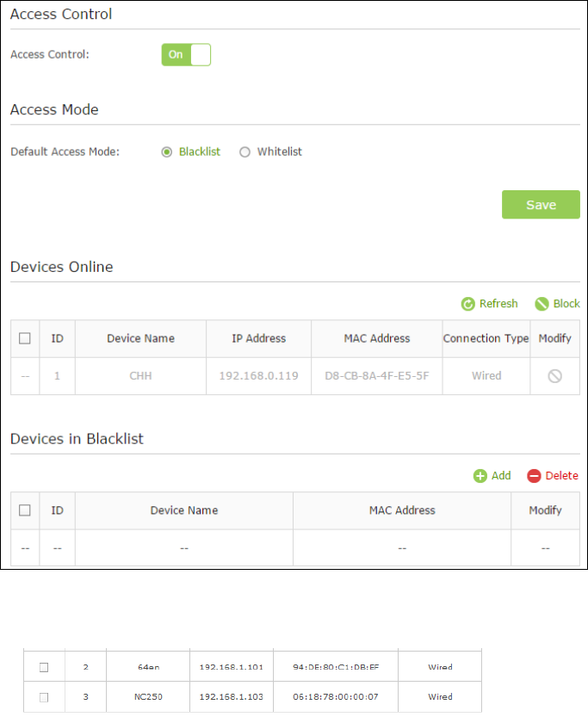Click the Block icon above devices table
The height and width of the screenshot is (723, 588).
pos(542,304)
